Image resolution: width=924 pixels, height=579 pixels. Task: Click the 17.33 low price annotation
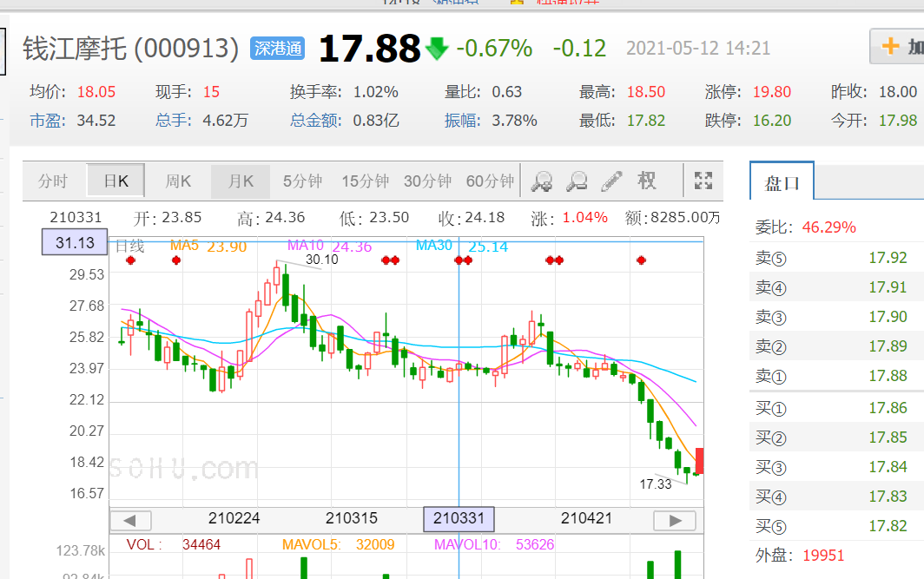coord(656,484)
